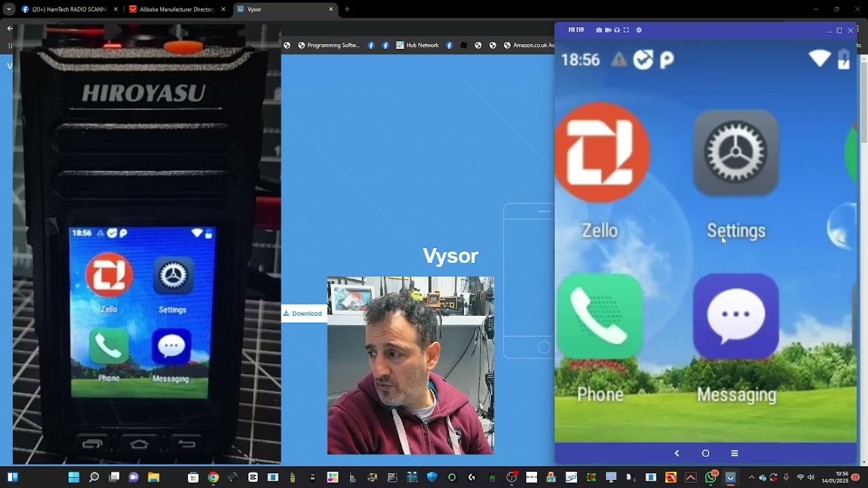
Task: Click the Vysor window title HI B8
Action: pyautogui.click(x=576, y=30)
